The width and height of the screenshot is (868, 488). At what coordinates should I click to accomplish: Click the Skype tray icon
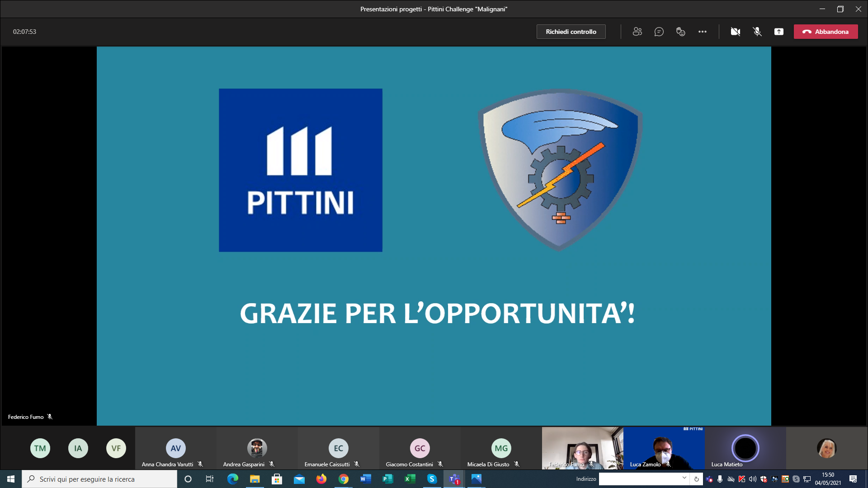pos(796,479)
